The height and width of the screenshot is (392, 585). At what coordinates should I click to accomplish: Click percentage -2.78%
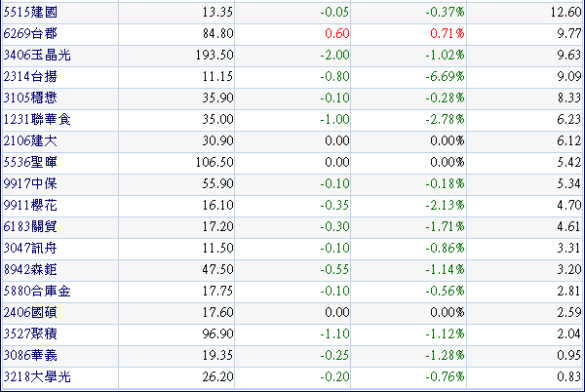pyautogui.click(x=445, y=120)
